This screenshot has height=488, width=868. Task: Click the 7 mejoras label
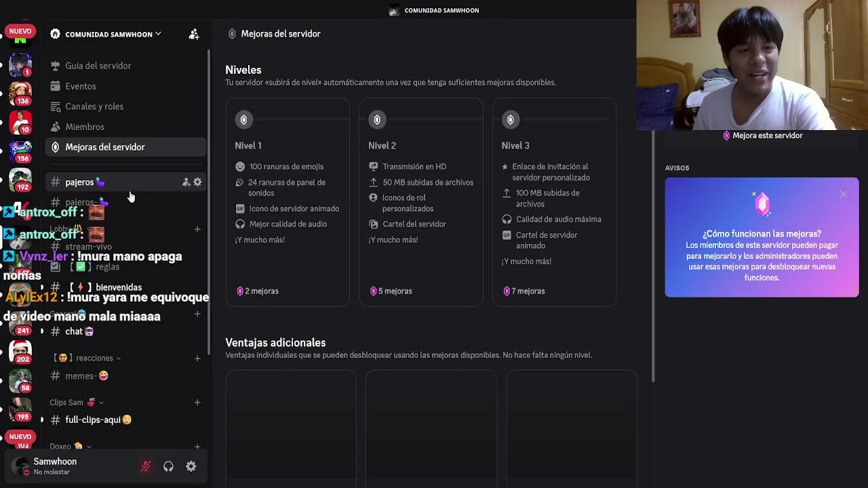pos(524,291)
